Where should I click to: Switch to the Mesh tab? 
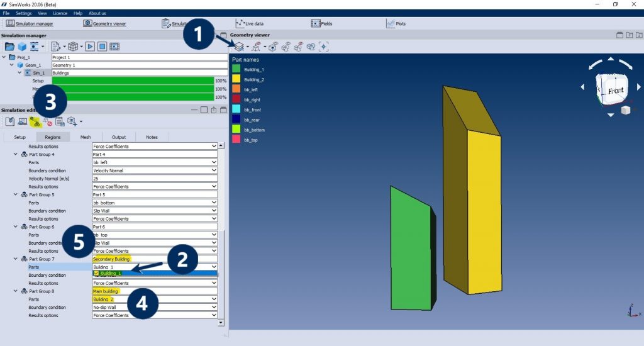[x=86, y=137]
